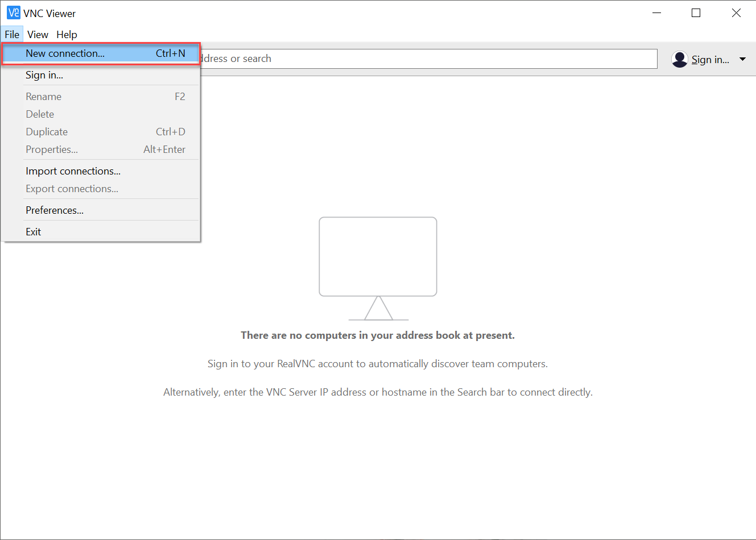The width and height of the screenshot is (756, 540).
Task: Open Preferences... from the File menu
Action: coord(101,210)
